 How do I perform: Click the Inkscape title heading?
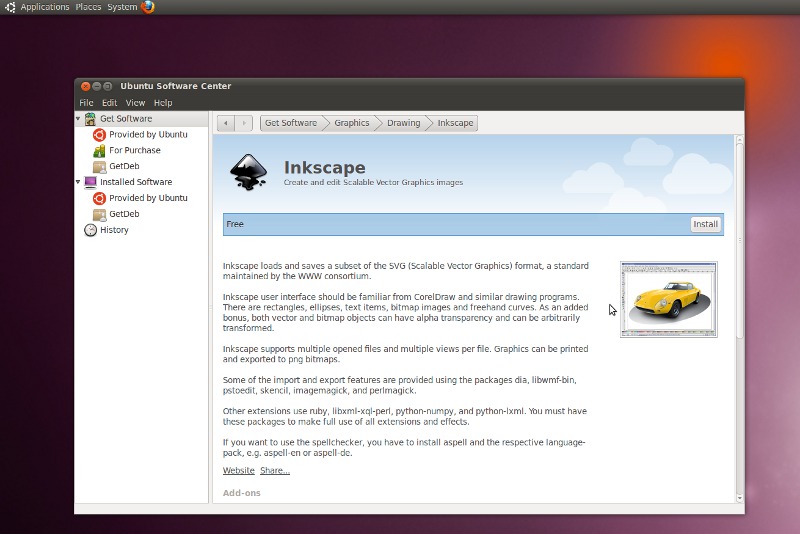pyautogui.click(x=324, y=168)
